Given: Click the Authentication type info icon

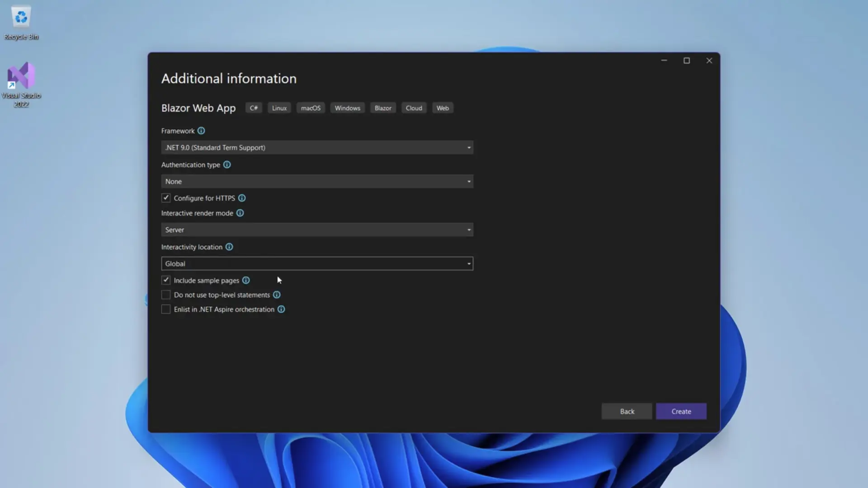Looking at the screenshot, I should (x=227, y=164).
